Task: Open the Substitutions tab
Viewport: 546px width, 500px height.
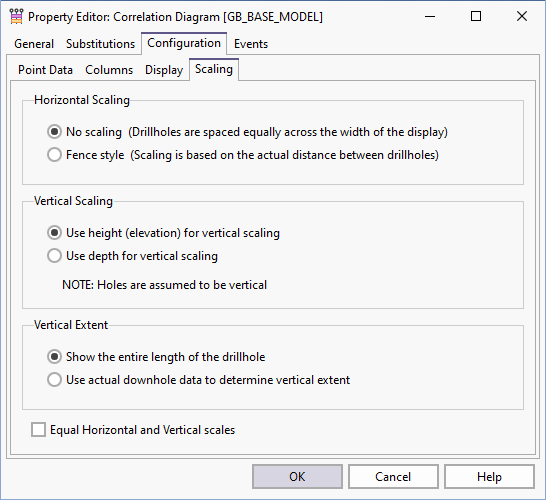Action: tap(100, 44)
